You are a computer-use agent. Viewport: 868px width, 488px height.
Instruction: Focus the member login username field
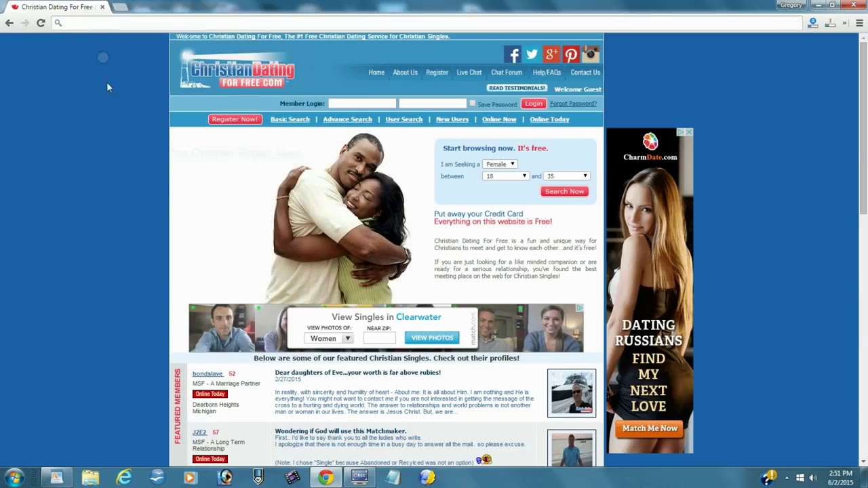362,104
